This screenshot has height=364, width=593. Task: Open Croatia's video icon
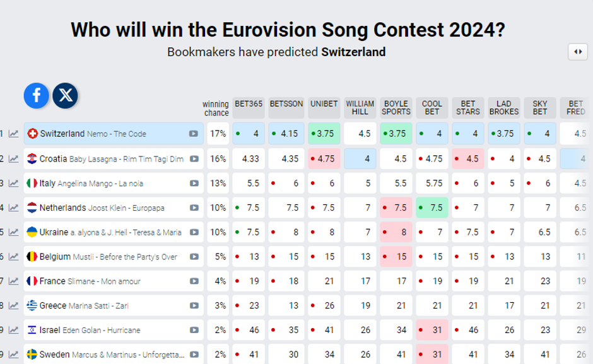(194, 159)
